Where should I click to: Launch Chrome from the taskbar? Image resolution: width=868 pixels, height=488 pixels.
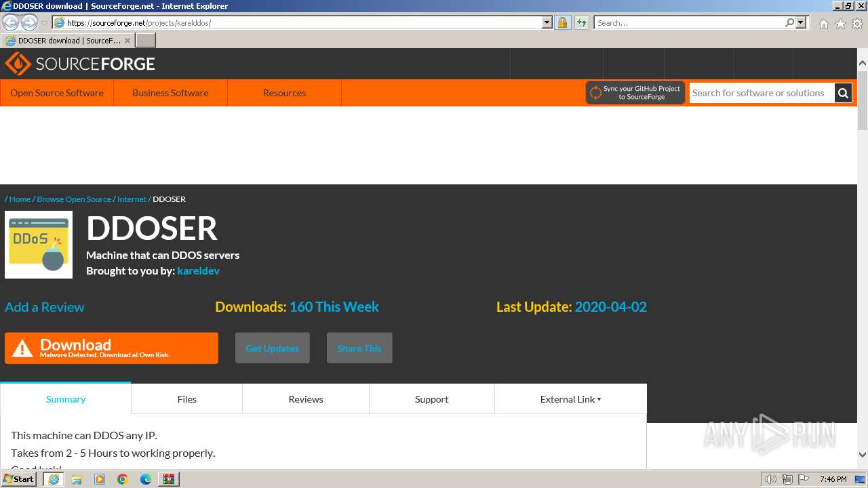point(123,479)
